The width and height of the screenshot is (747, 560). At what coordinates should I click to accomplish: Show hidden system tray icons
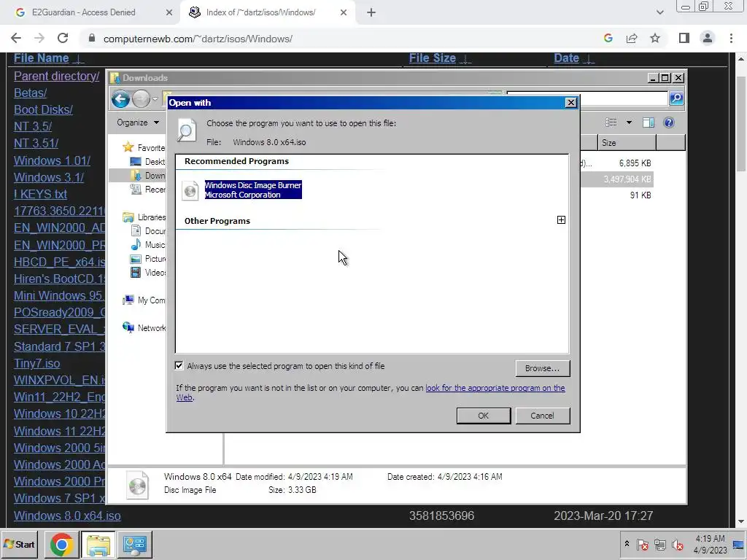627,544
